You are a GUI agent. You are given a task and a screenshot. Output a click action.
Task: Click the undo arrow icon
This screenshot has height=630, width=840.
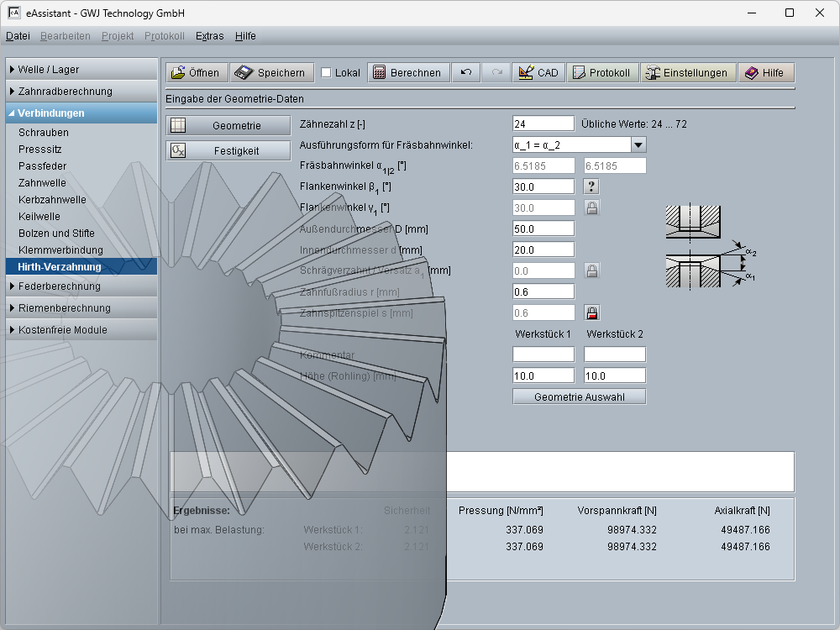(x=466, y=73)
